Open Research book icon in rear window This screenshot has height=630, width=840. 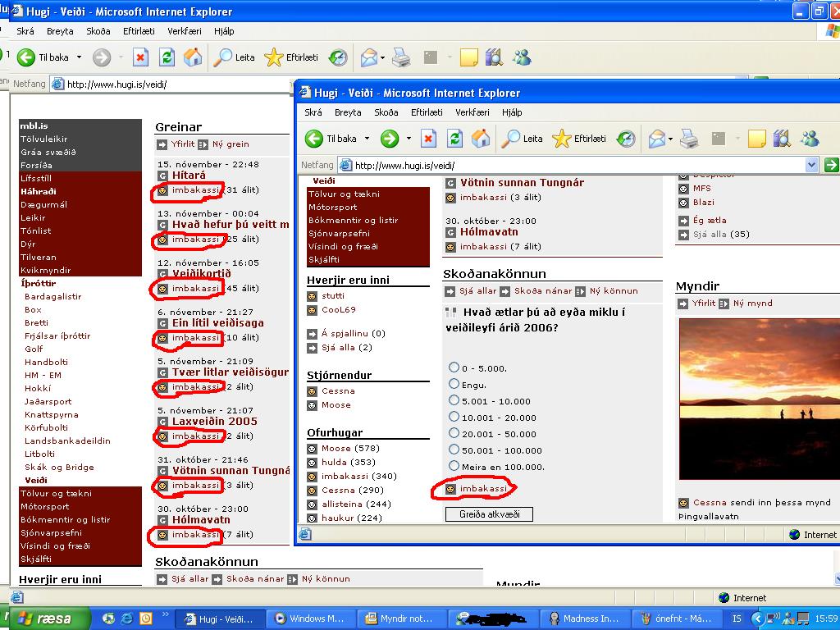[x=493, y=57]
